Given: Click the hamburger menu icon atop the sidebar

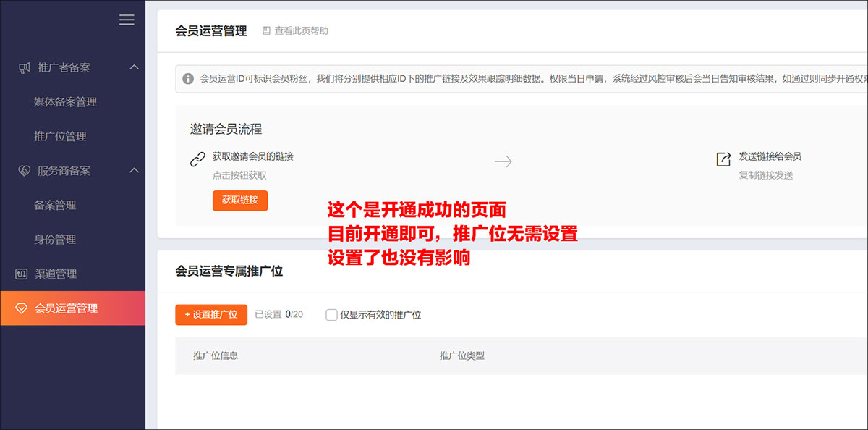Looking at the screenshot, I should tap(127, 20).
